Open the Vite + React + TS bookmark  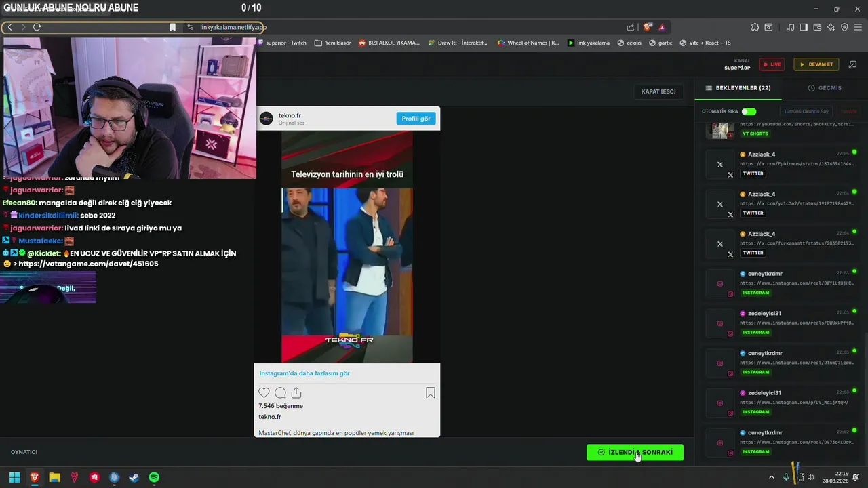click(x=705, y=43)
